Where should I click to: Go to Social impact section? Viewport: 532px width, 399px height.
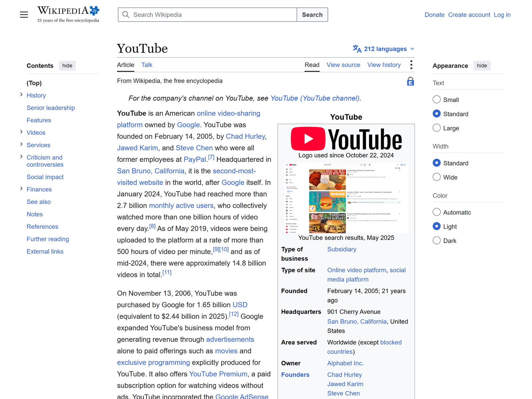[45, 177]
